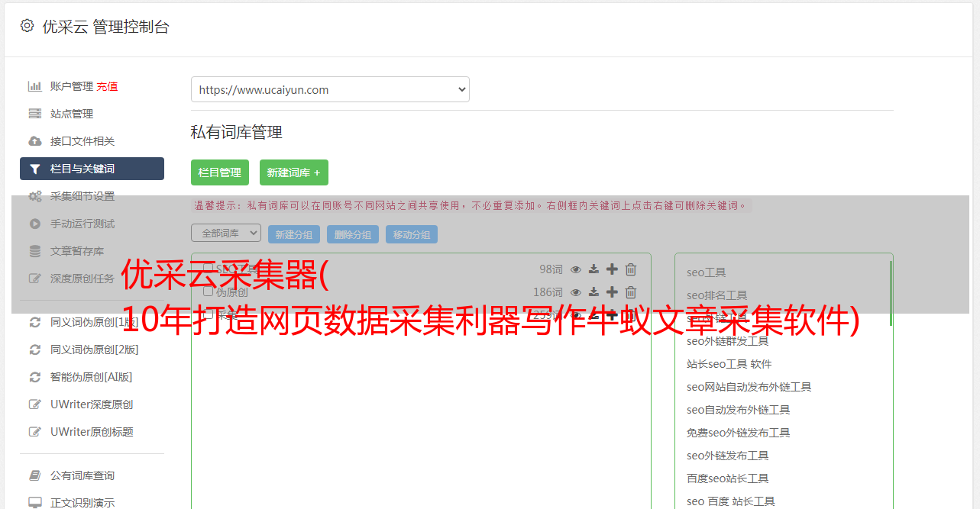
Task: Tick the checkbox of the 98词 library row
Action: pos(208,269)
